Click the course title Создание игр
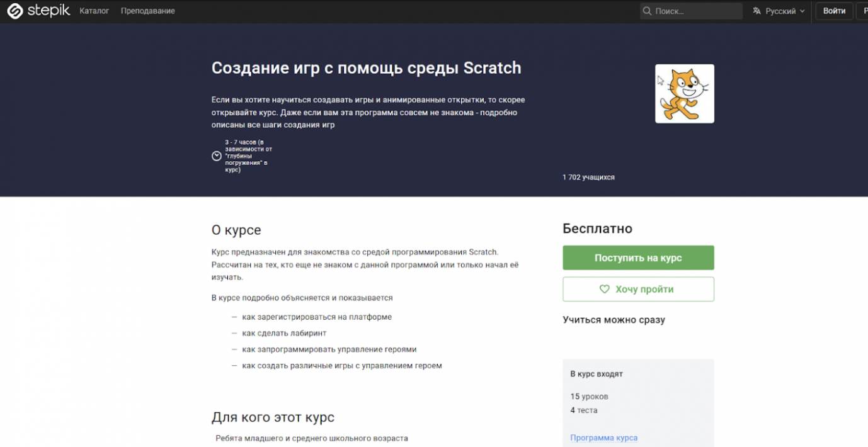The height and width of the screenshot is (447, 868). pyautogui.click(x=367, y=67)
